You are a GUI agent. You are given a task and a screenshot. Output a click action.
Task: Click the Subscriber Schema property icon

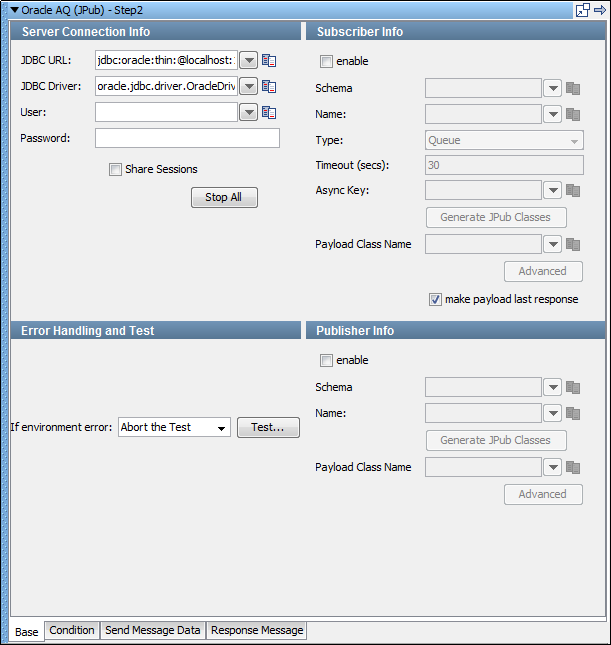[573, 88]
